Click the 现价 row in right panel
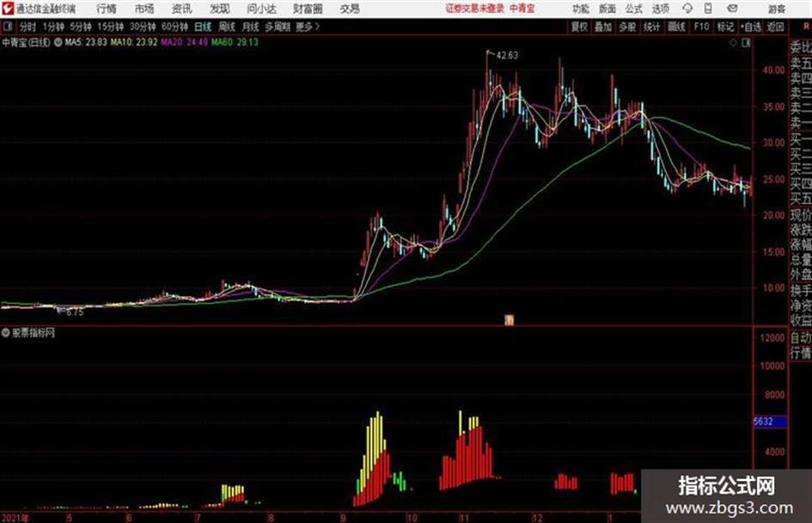812x523 pixels. click(801, 215)
